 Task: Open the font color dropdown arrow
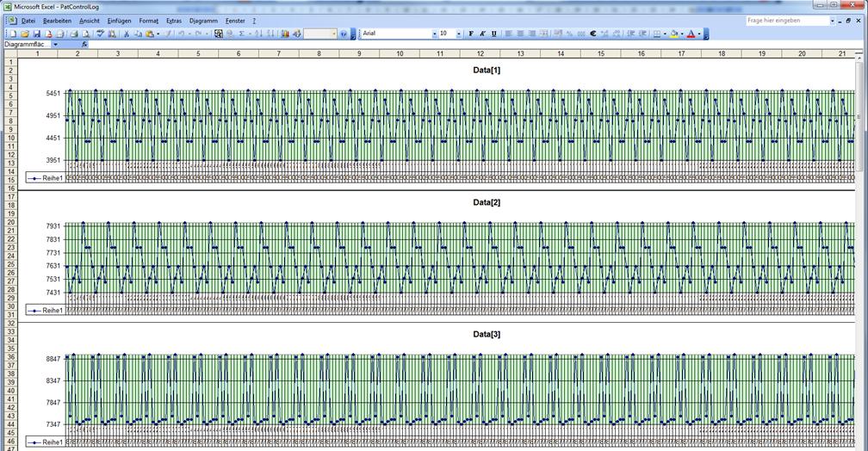[699, 34]
